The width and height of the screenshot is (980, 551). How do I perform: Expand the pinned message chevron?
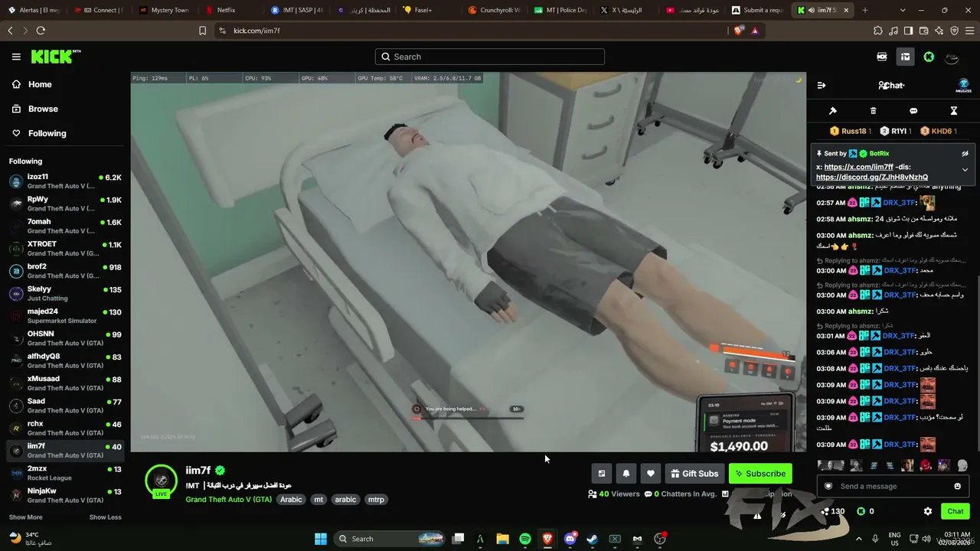tap(965, 170)
